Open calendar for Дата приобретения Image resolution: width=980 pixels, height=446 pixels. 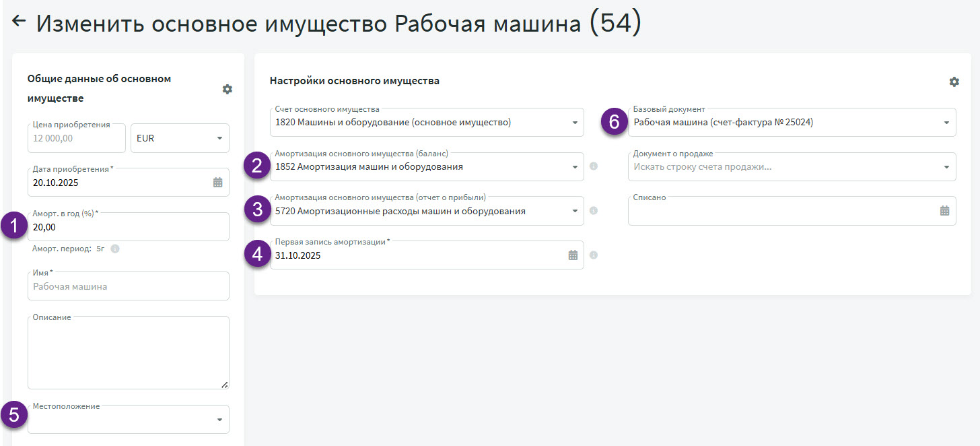[217, 183]
